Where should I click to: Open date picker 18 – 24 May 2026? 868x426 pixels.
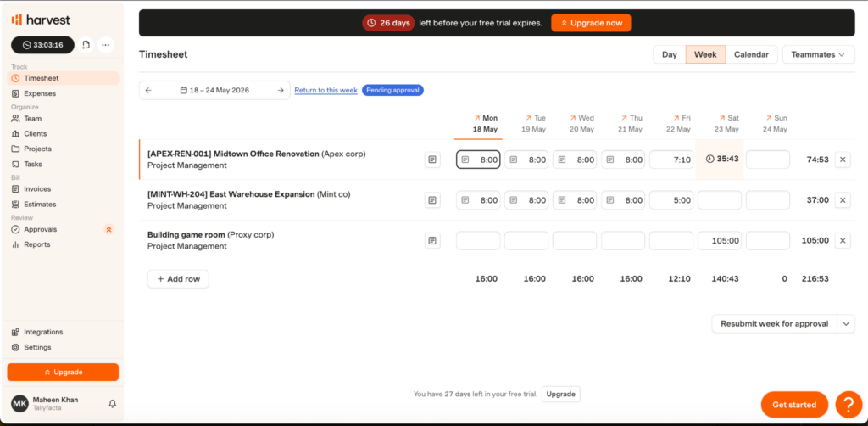214,90
